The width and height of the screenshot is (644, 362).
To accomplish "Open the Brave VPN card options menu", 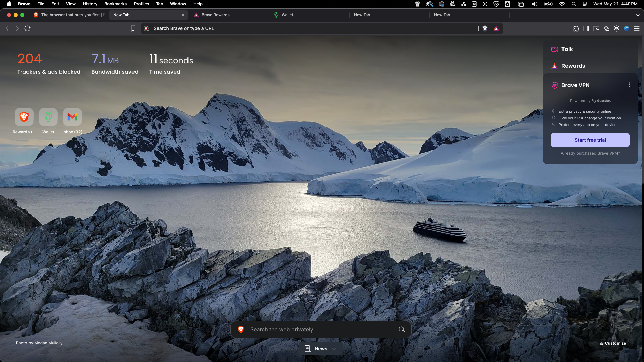I will [629, 85].
